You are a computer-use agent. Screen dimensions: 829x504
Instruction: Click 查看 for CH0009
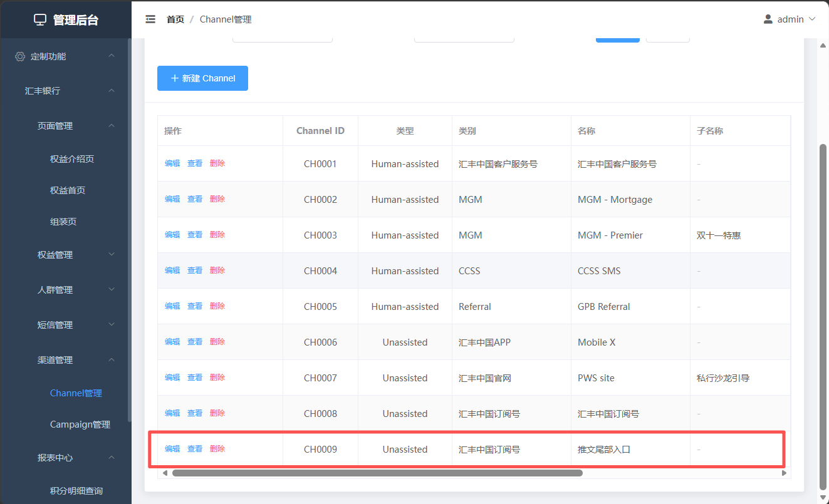(x=195, y=449)
